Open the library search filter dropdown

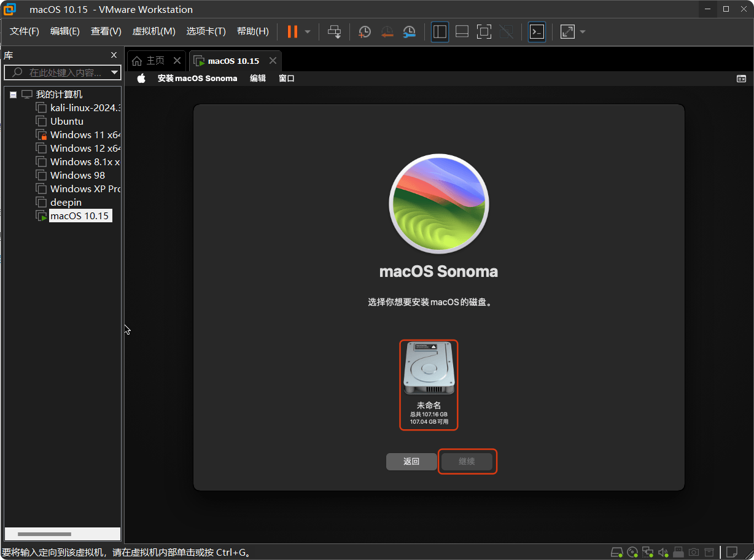click(114, 72)
